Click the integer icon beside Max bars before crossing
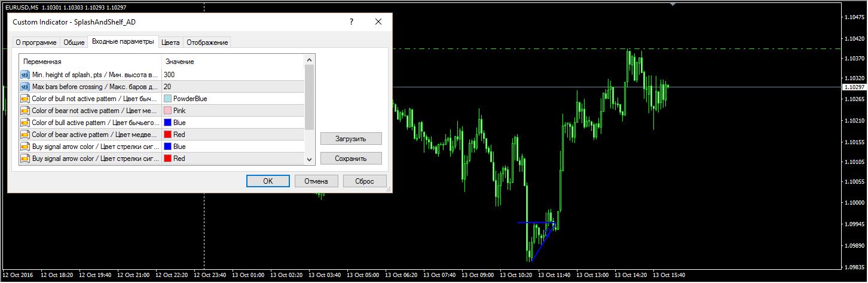Screen dimensions: 868x283 pyautogui.click(x=25, y=87)
